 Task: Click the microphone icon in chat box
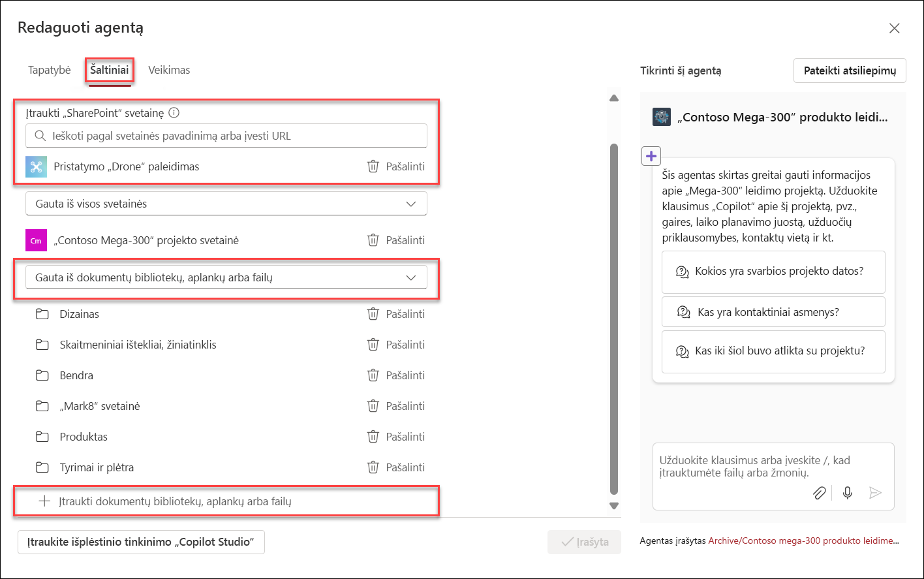(x=848, y=493)
